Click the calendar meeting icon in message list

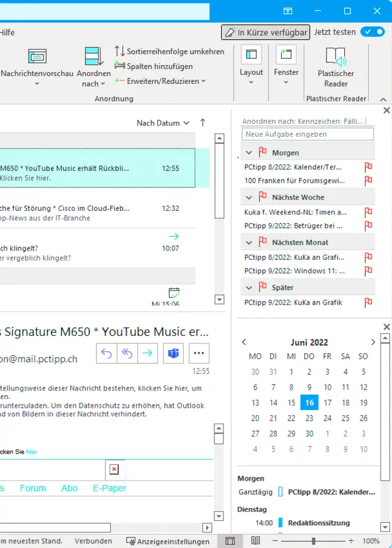tap(174, 292)
